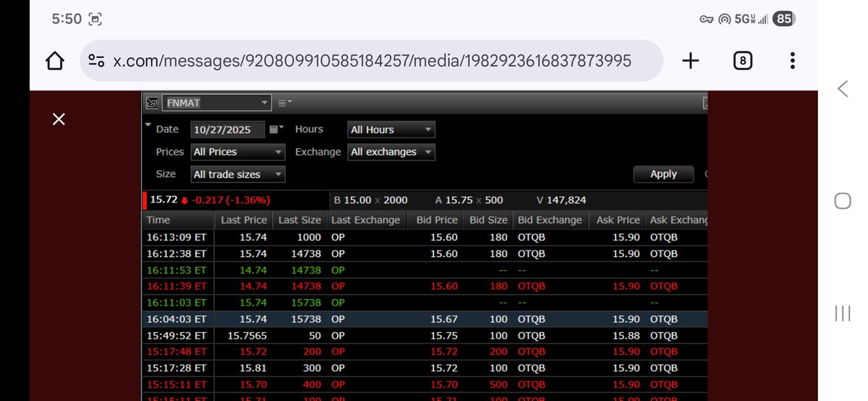Screen dimensions: 868x401
Task: Click the 15.72 last quote value
Action: [x=163, y=199]
